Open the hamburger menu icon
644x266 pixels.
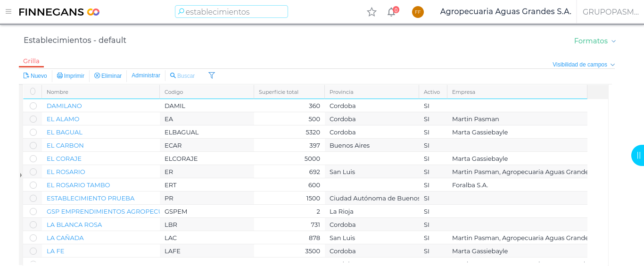(x=8, y=12)
